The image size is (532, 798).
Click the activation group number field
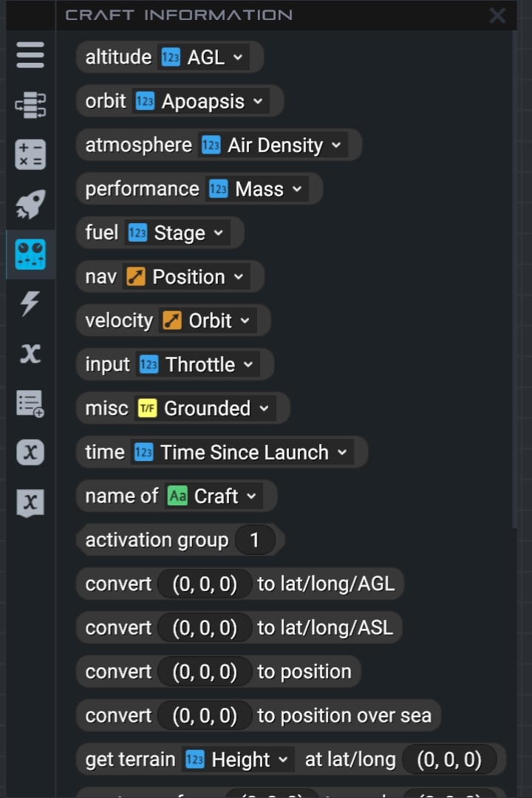[x=255, y=539]
